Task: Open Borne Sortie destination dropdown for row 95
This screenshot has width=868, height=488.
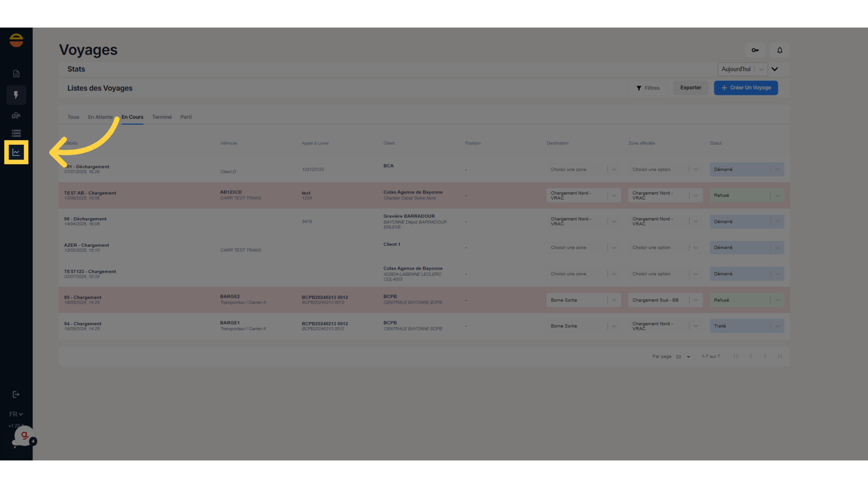Action: pyautogui.click(x=583, y=300)
